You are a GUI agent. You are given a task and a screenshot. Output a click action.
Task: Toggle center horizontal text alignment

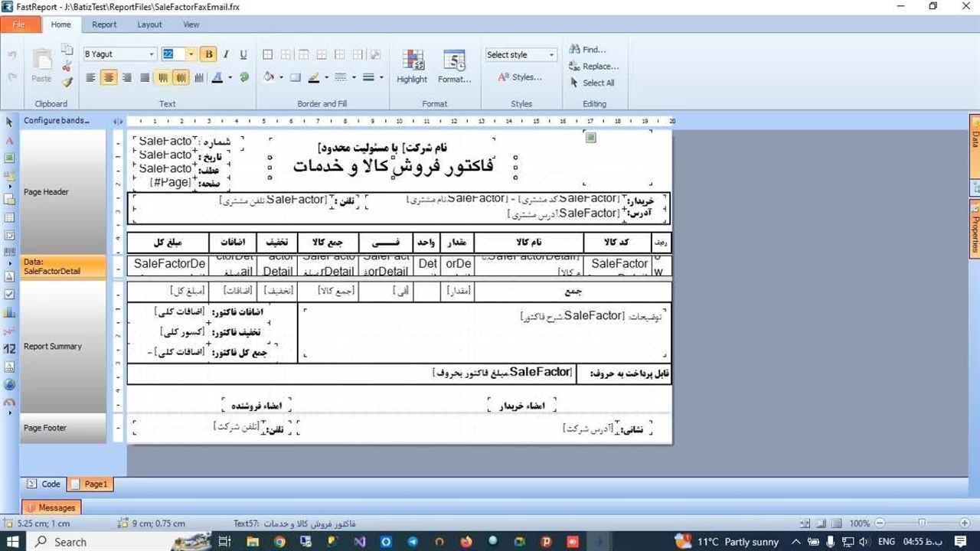coord(109,77)
